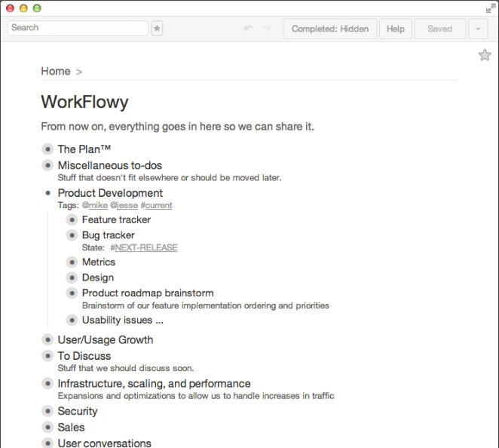Zoom into User conversations bullet
This screenshot has height=448, width=499.
tap(47, 443)
